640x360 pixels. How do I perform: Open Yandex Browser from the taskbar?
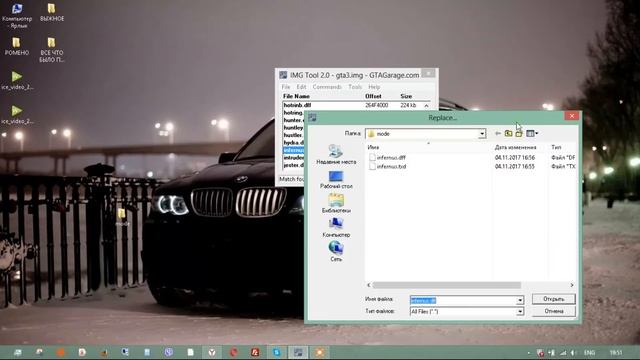tap(212, 352)
